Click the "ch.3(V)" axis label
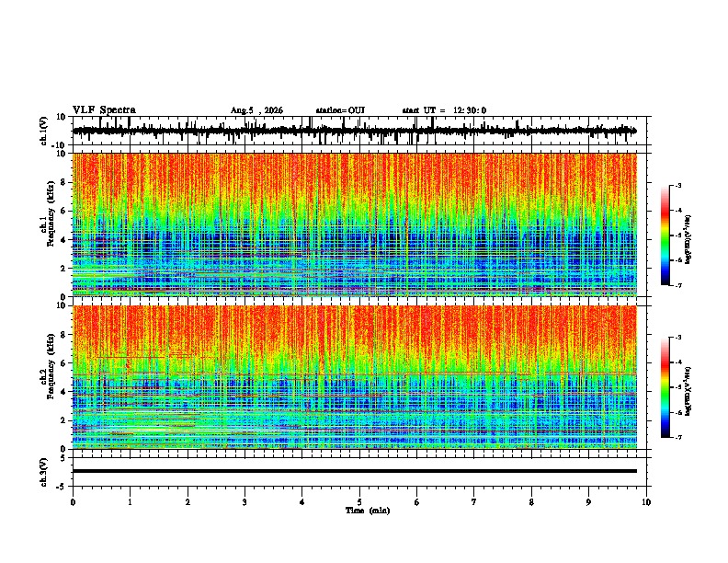The width and height of the screenshot is (728, 563). pyautogui.click(x=44, y=473)
